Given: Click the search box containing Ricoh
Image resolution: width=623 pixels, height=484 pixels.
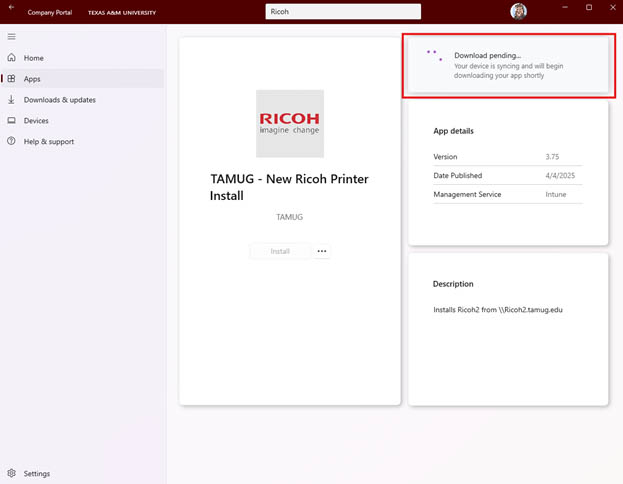Looking at the screenshot, I should point(343,12).
